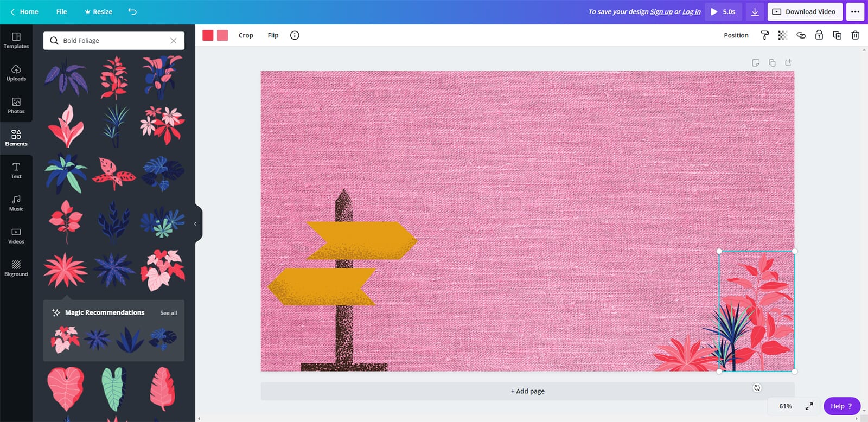Select the Elements sidebar tab

coord(16,138)
